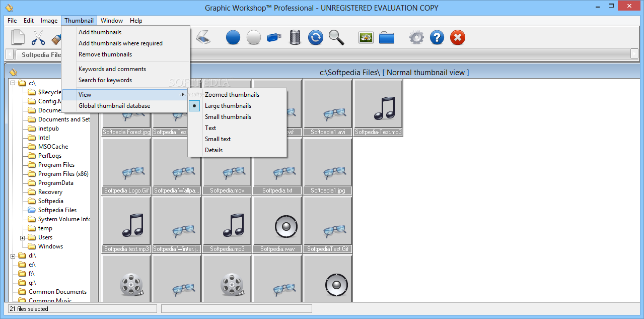Click the tab bar right scroll arrow
The image size is (644, 319).
634,54
